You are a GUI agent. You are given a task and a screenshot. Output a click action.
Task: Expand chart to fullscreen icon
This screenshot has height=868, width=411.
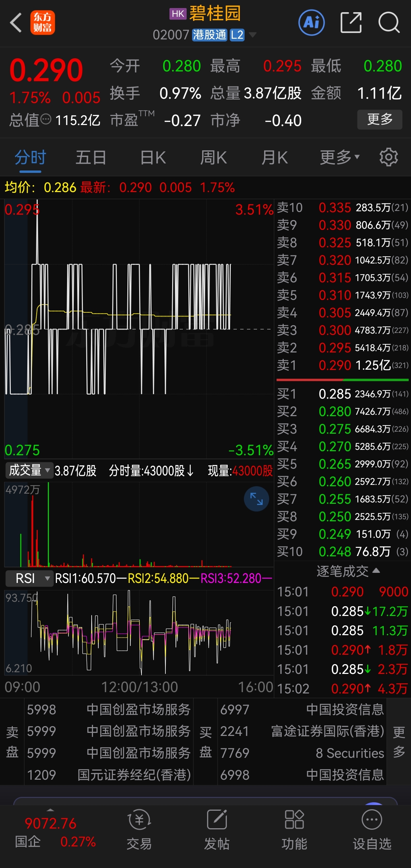pos(256,499)
